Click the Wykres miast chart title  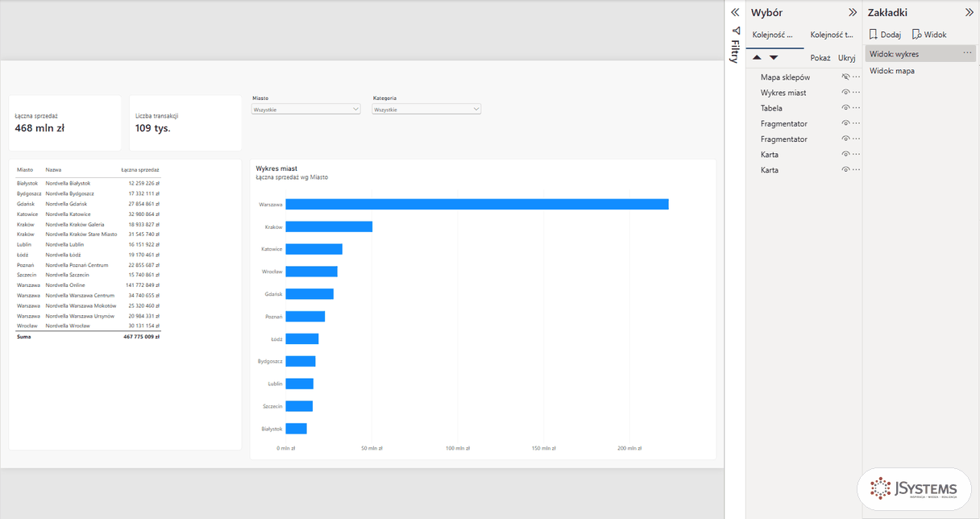[x=276, y=168]
